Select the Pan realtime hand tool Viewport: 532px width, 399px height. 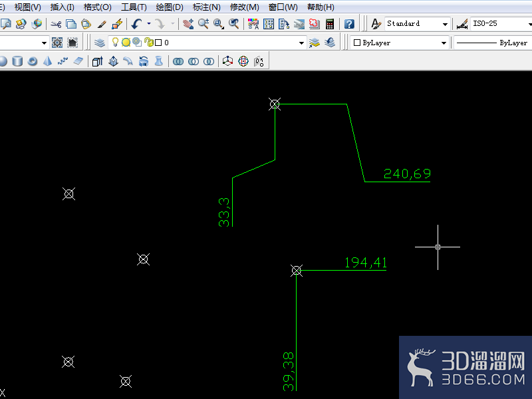[x=188, y=24]
